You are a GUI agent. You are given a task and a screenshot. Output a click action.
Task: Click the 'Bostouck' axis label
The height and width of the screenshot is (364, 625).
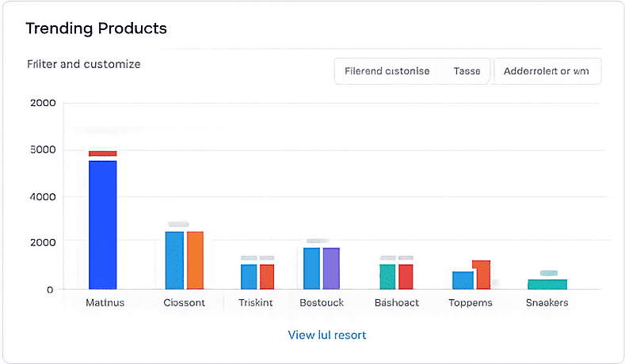pyautogui.click(x=322, y=302)
